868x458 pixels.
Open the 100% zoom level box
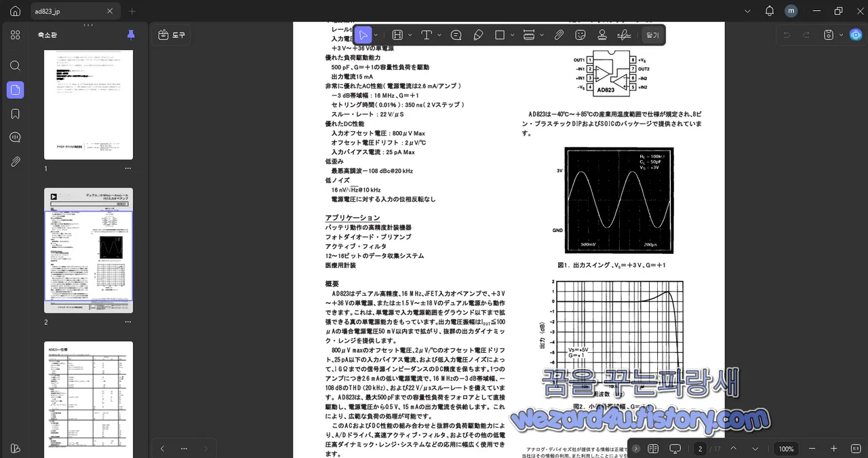pyautogui.click(x=786, y=449)
